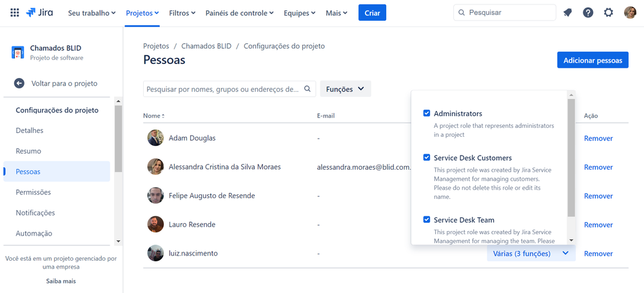Expand the Mais menu
The image size is (644, 293).
(337, 13)
